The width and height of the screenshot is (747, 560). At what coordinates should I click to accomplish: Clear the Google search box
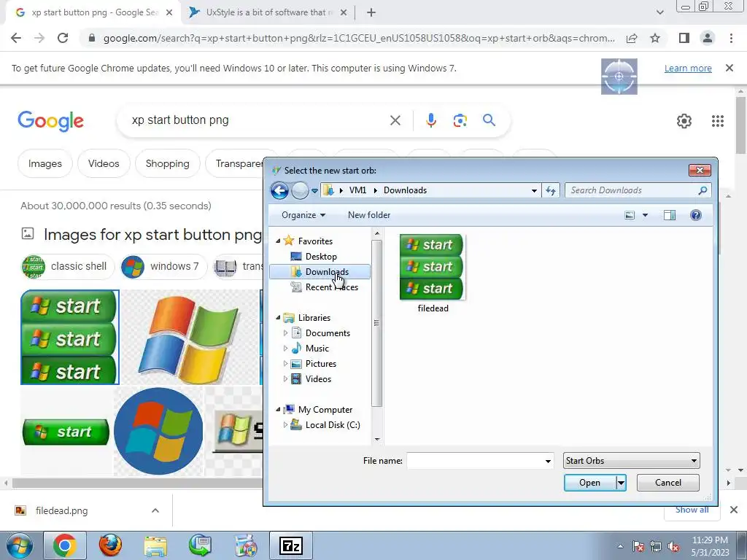[x=395, y=120]
